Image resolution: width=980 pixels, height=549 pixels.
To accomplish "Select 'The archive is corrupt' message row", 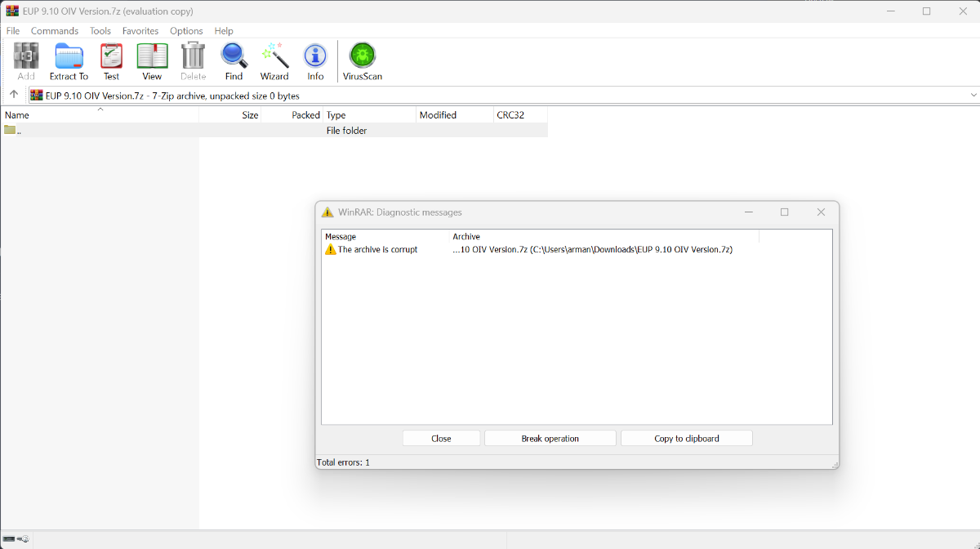I will coord(377,250).
